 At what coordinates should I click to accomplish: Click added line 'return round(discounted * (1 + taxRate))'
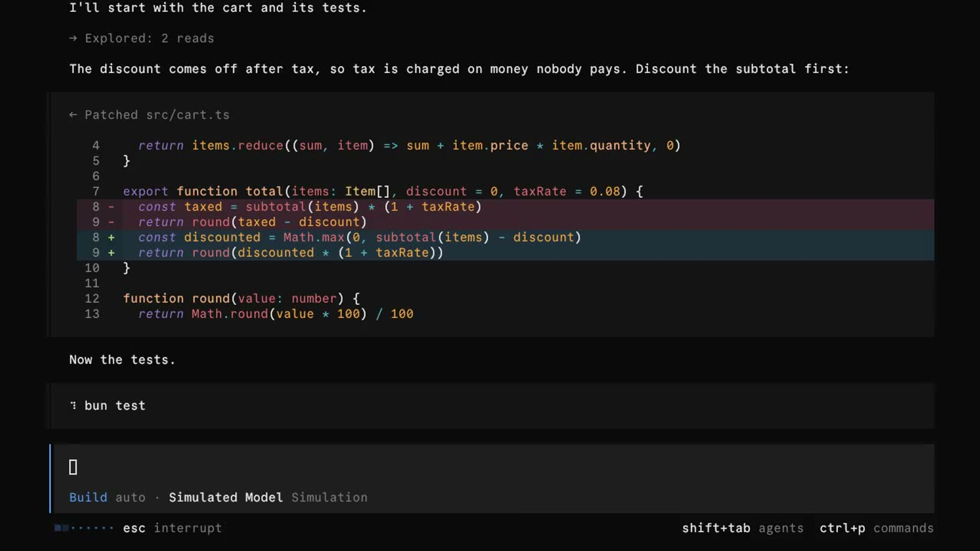(505, 253)
